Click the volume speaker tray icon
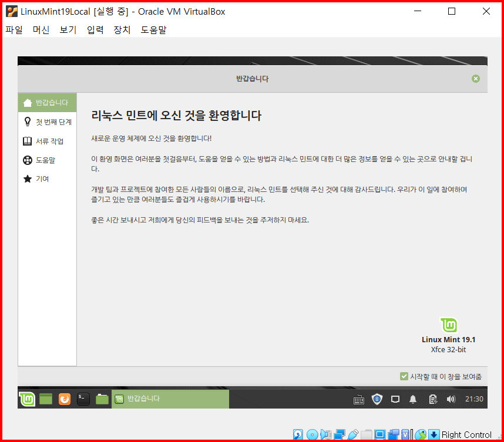 [451, 399]
